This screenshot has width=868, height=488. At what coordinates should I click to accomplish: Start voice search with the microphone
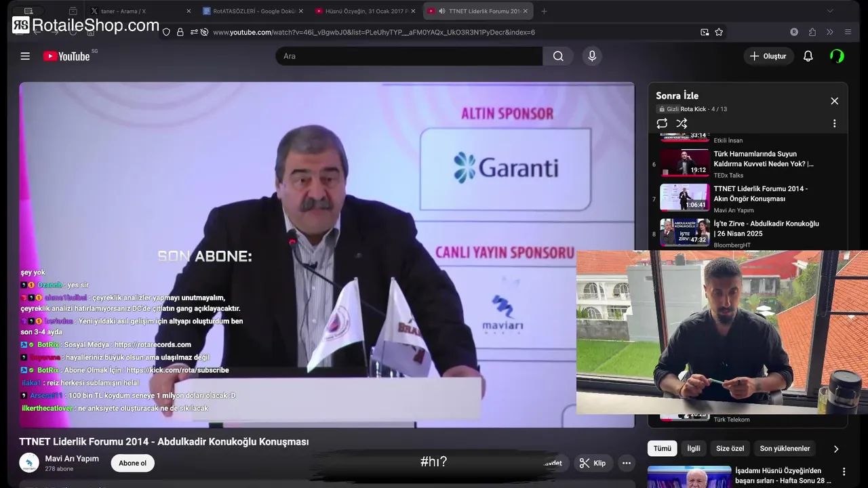(592, 56)
